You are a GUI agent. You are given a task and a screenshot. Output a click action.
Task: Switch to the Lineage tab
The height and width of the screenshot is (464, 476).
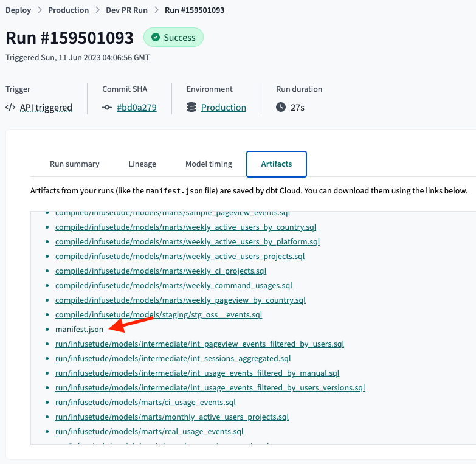tap(142, 164)
